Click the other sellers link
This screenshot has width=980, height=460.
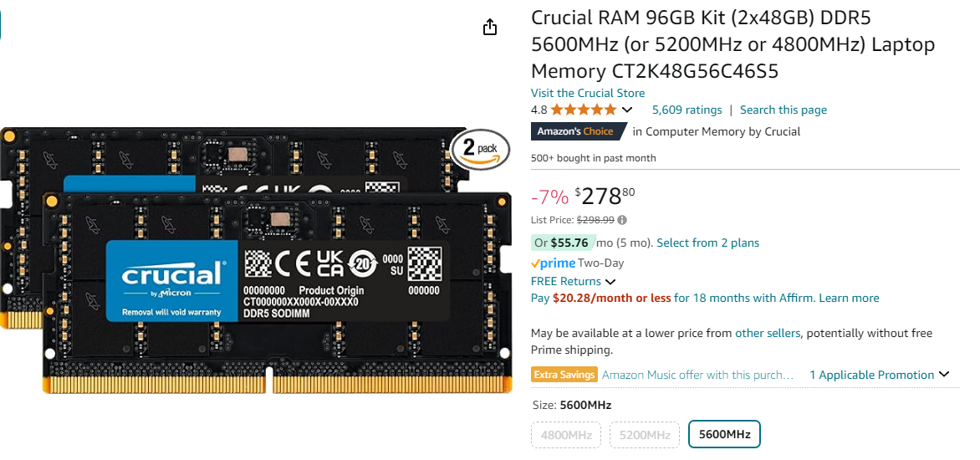(768, 333)
